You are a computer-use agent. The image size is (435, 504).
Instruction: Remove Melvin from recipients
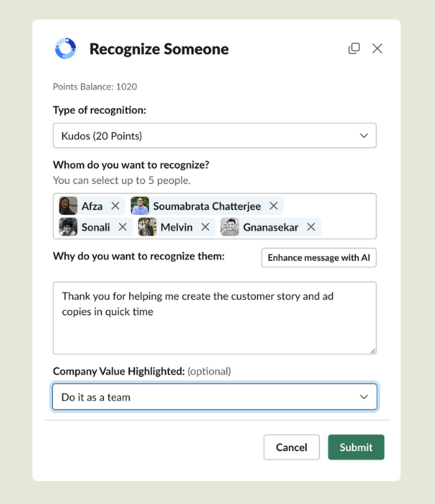[206, 227]
